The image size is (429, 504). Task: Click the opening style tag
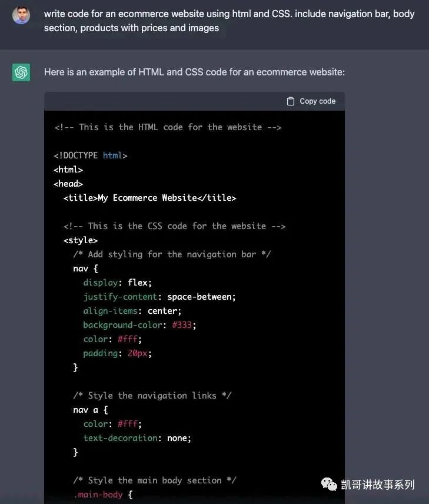81,240
